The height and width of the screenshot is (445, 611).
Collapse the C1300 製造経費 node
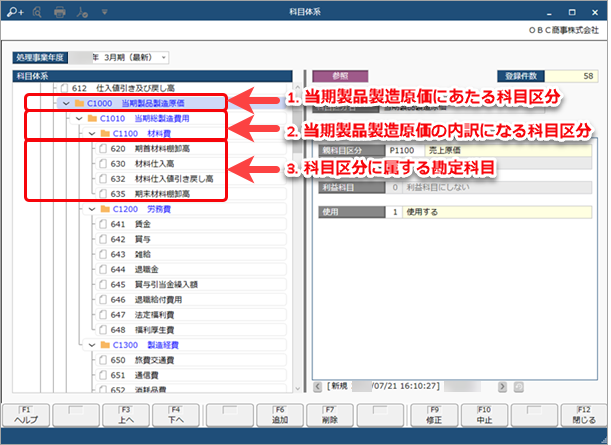tap(92, 345)
